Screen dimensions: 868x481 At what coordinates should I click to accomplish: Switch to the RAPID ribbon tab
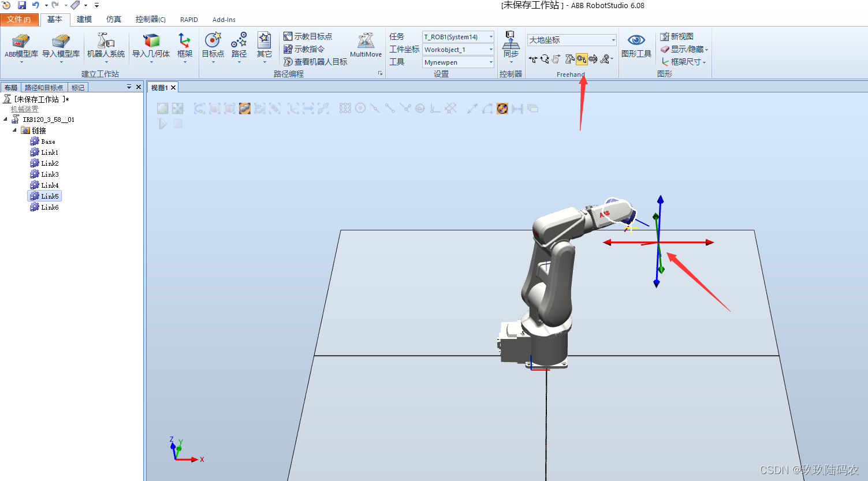tap(189, 20)
